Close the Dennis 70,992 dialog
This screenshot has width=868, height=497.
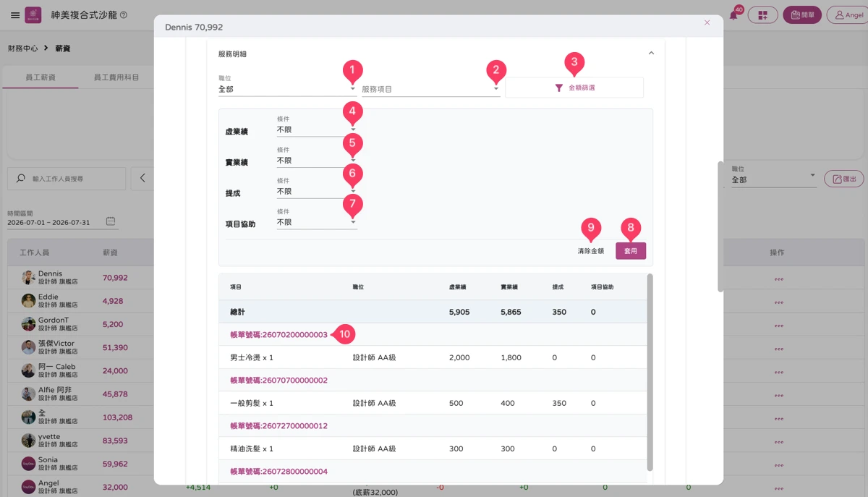[707, 23]
